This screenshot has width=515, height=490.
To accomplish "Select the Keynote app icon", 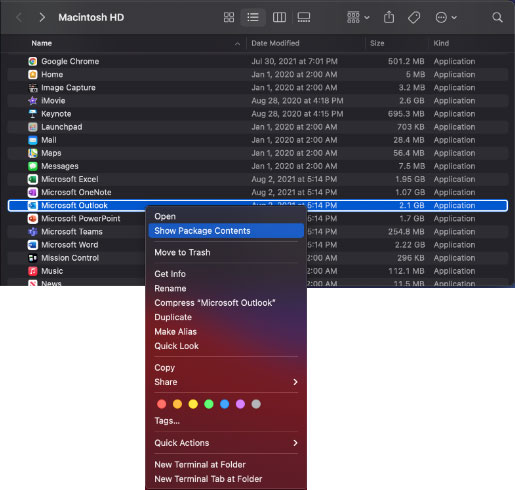I will (x=33, y=114).
